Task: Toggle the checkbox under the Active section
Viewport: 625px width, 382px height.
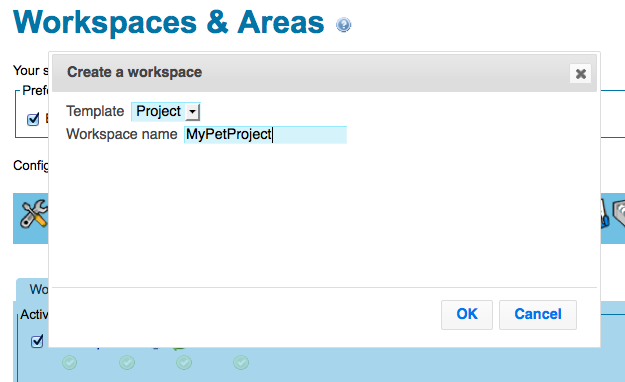Action: point(37,341)
